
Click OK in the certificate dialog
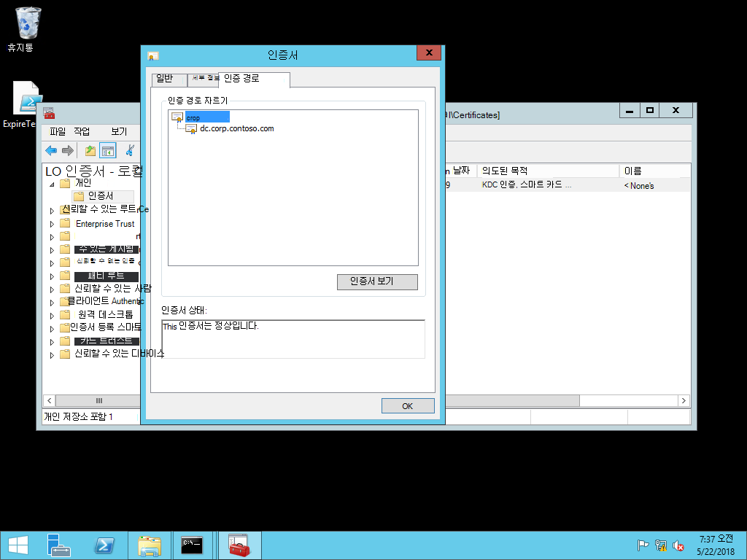coord(408,406)
